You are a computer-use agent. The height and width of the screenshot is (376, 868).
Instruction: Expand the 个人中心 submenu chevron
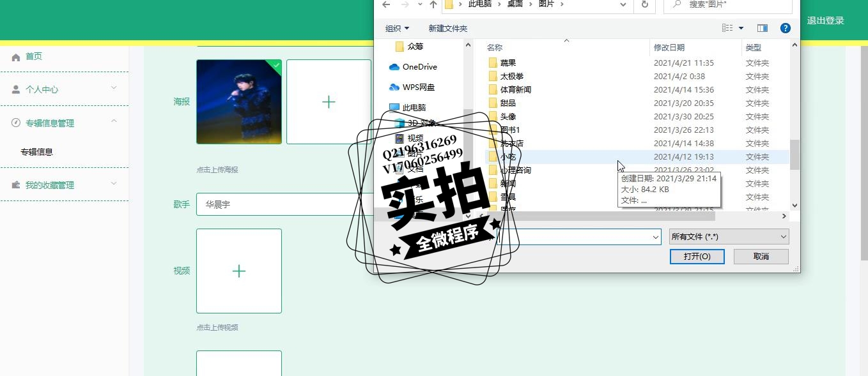pyautogui.click(x=114, y=88)
